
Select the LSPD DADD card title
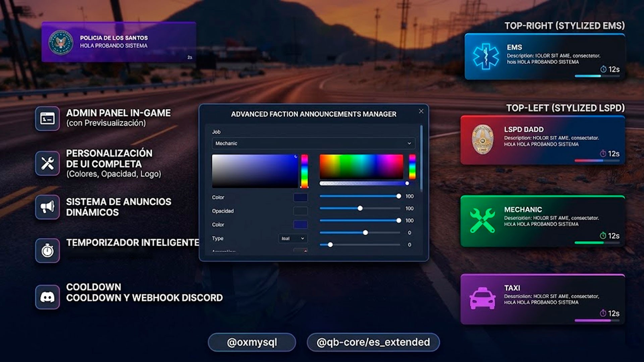pos(524,129)
